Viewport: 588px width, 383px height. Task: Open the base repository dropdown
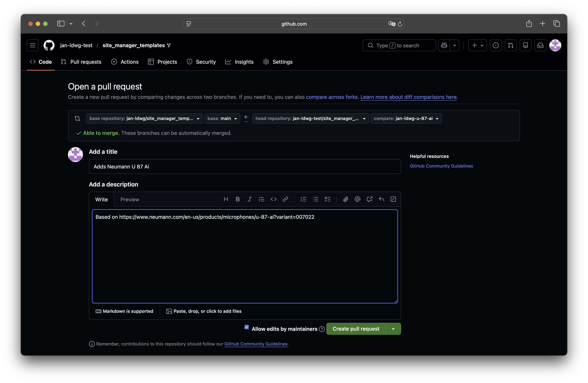click(x=144, y=119)
